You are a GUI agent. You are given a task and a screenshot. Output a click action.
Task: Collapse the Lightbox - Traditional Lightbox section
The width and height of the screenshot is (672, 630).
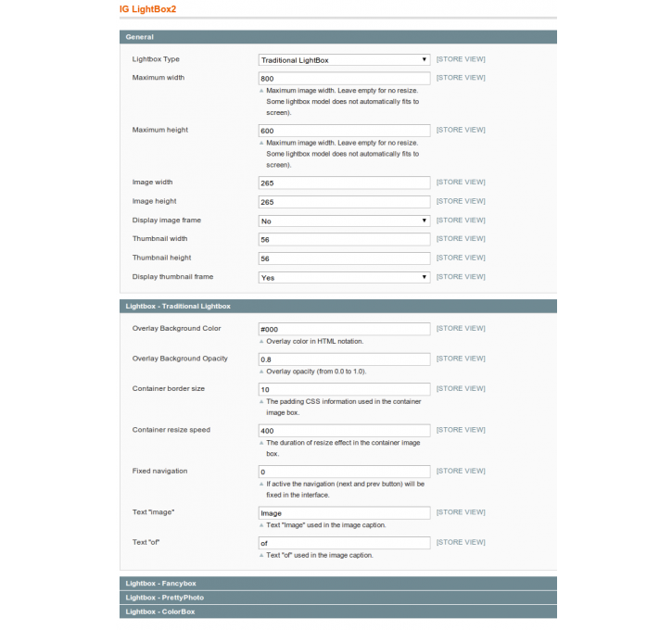pos(338,307)
